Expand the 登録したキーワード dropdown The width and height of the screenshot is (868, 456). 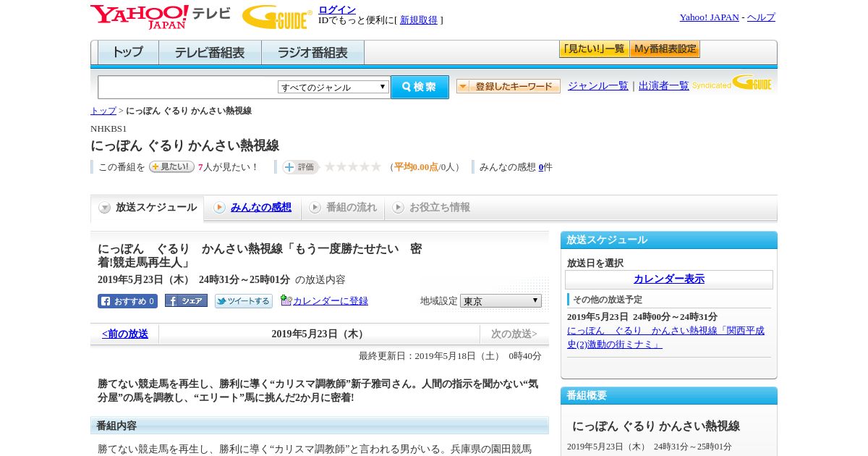click(509, 86)
